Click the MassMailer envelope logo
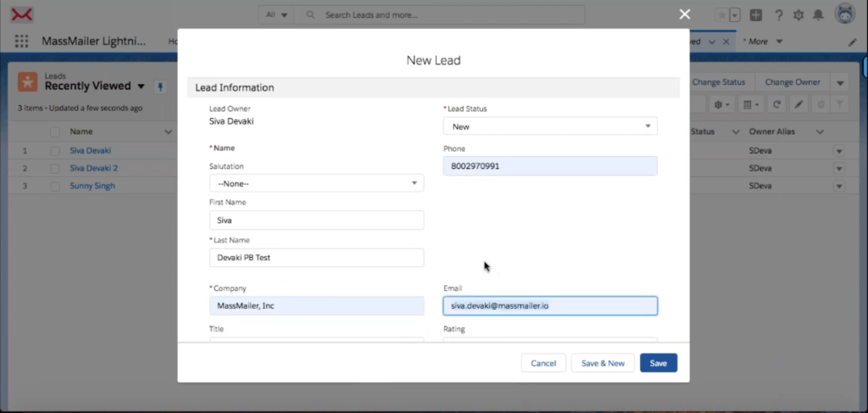The image size is (868, 413). tap(21, 15)
